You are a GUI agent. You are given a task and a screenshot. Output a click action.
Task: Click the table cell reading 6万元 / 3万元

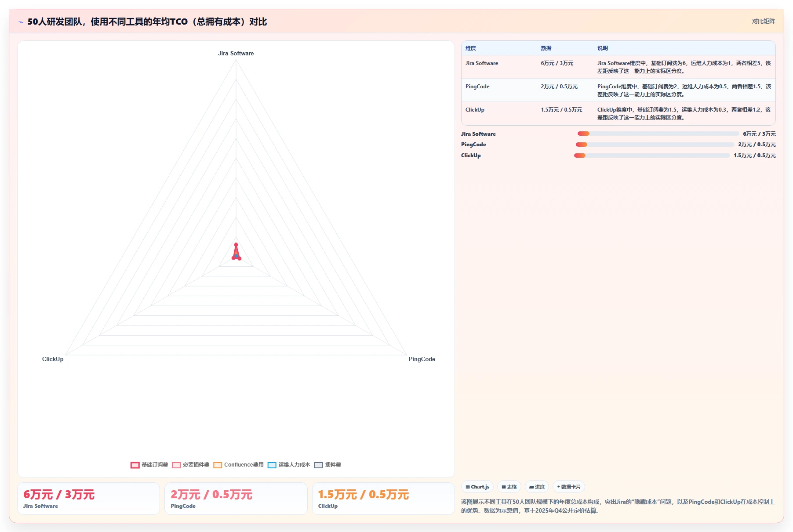click(x=565, y=67)
